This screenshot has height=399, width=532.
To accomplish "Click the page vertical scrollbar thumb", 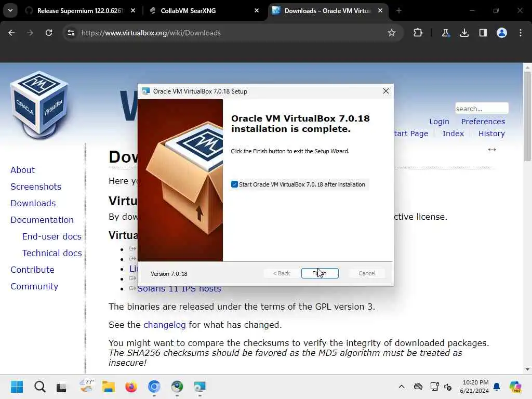I will (527, 115).
